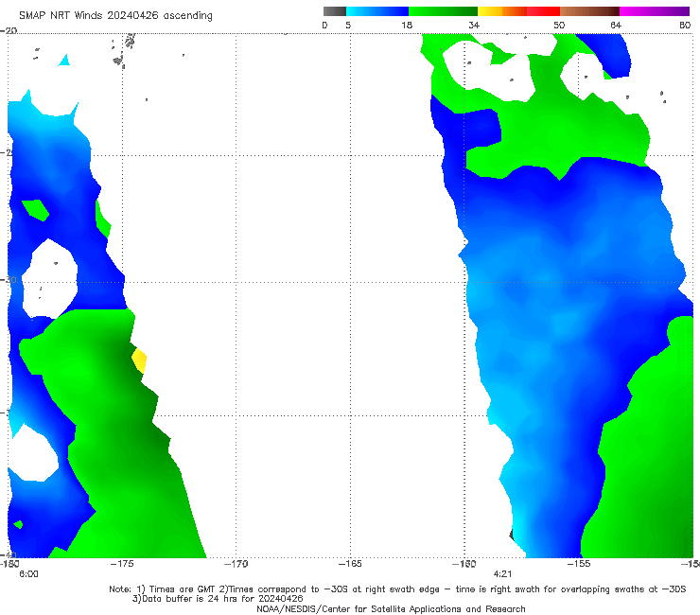The width and height of the screenshot is (700, 615).
Task: Click the '34' label under the color bar
Action: point(474,25)
